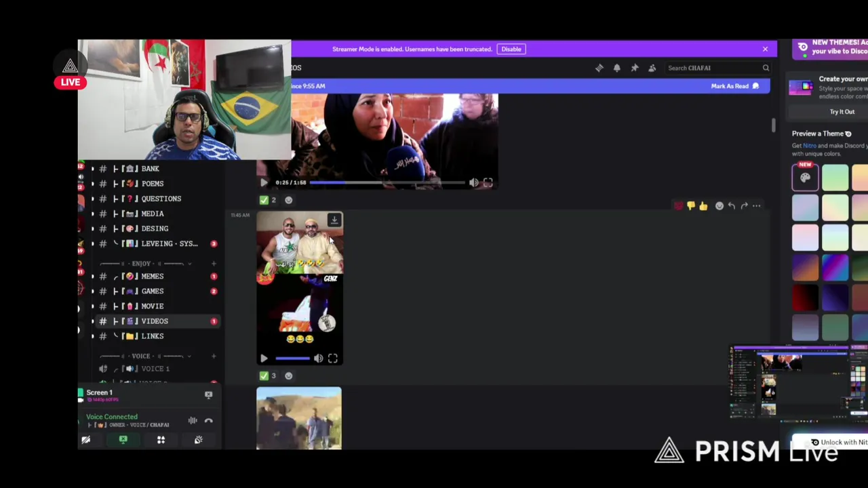The image size is (868, 488).
Task: Click the Try It Out button
Action: click(x=842, y=112)
